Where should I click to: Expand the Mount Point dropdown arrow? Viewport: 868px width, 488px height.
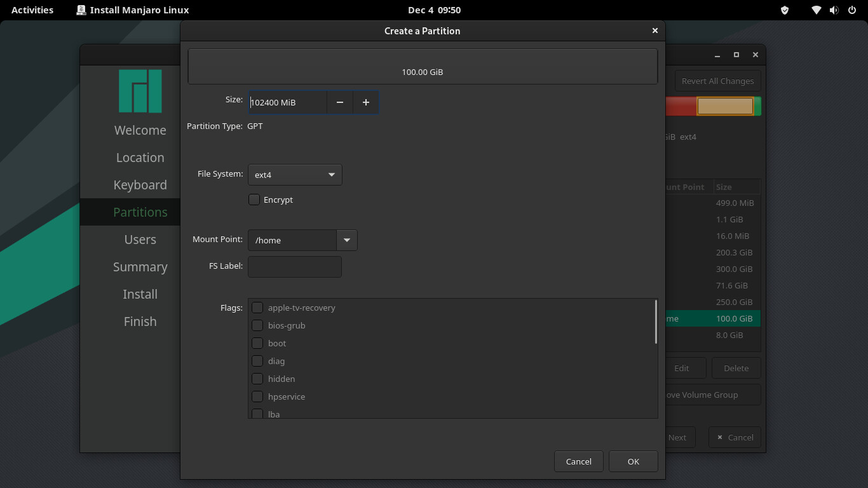pos(347,240)
